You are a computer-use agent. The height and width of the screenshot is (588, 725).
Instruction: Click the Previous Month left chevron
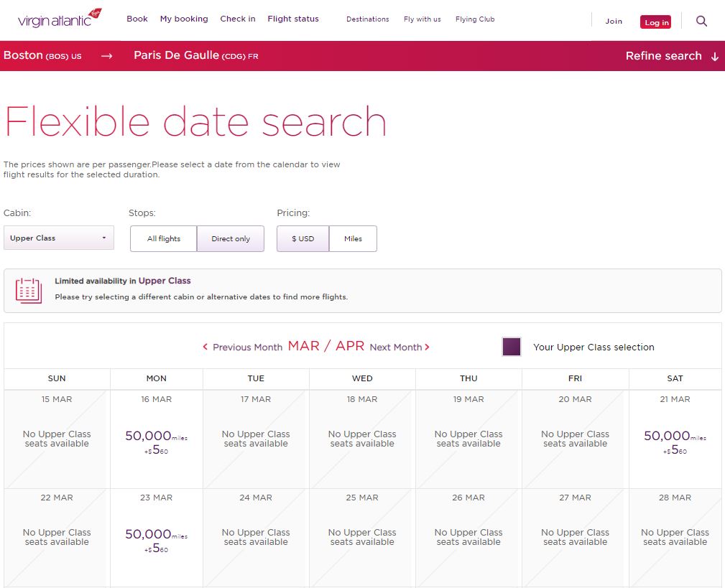206,347
